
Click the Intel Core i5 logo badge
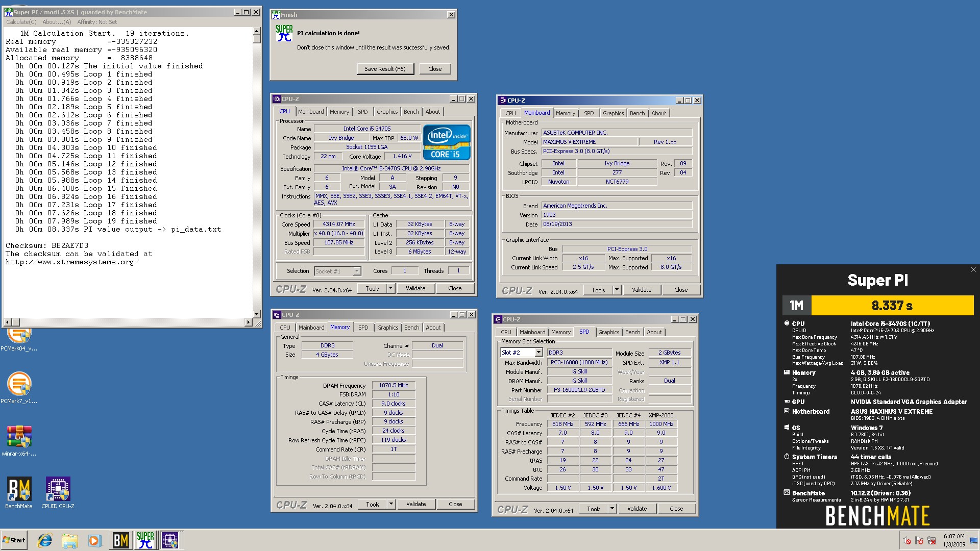click(x=447, y=142)
